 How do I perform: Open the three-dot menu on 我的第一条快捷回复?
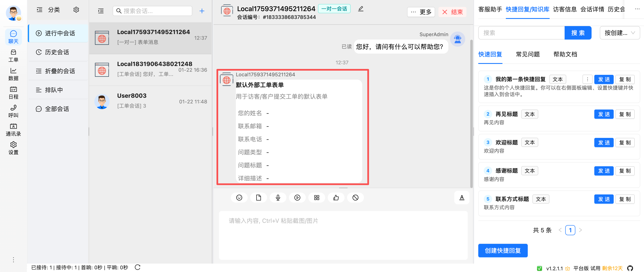click(588, 79)
